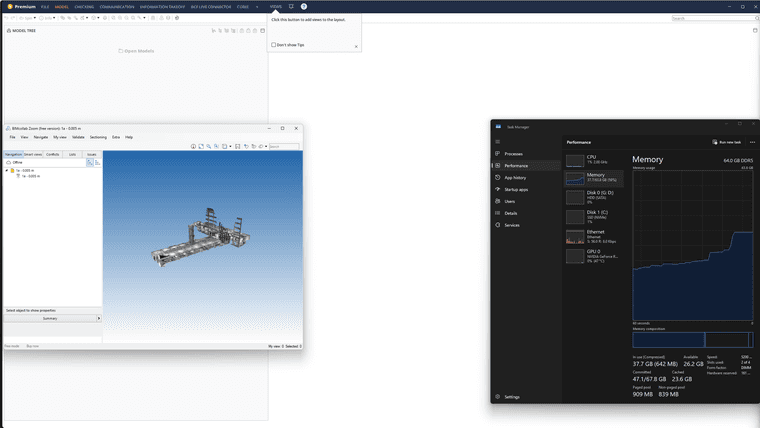The height and width of the screenshot is (428, 760).
Task: Click the zoom to fit icon in BIMcollab Zoom
Action: click(201, 146)
